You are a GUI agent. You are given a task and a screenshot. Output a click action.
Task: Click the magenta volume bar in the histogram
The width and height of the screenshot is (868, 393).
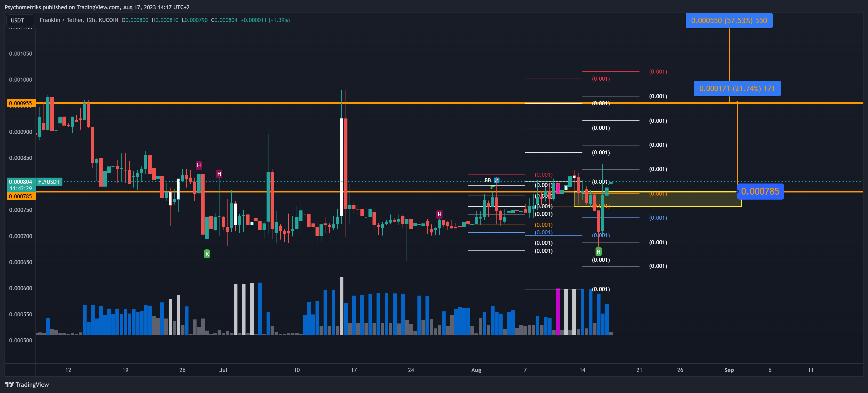pos(558,312)
